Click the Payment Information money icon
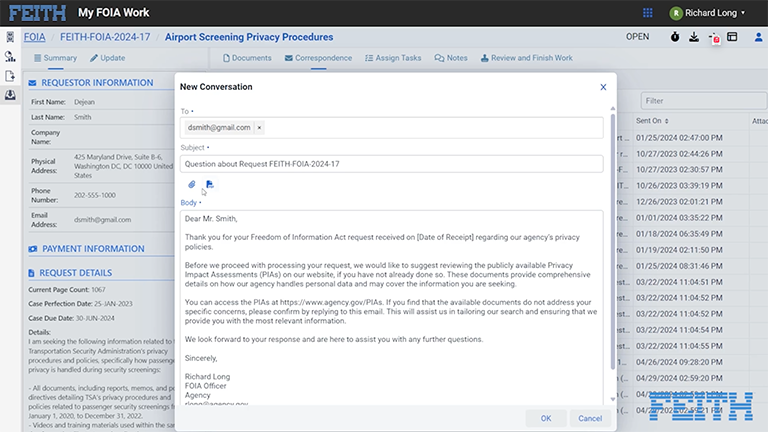This screenshot has width=768, height=432. [33, 249]
